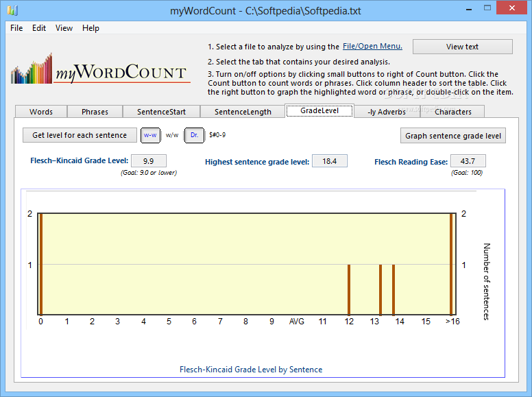This screenshot has width=532, height=397.
Task: Click Get level for each sentence
Action: [80, 135]
